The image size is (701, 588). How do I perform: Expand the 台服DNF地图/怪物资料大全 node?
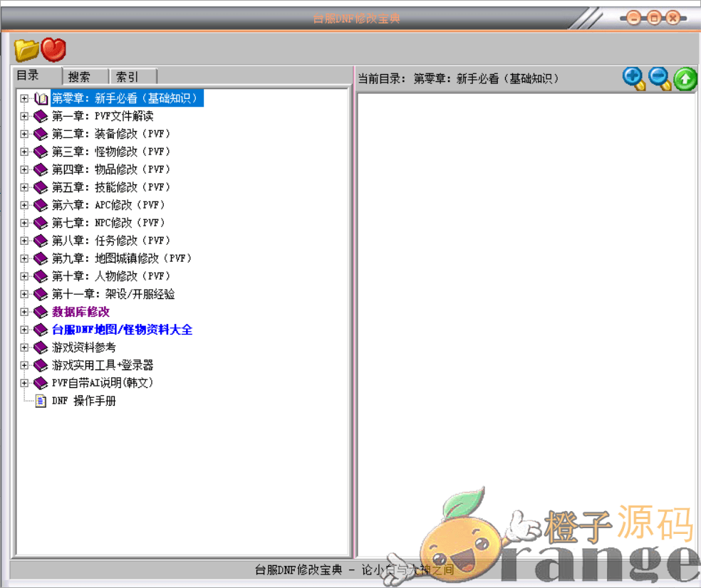(x=24, y=330)
